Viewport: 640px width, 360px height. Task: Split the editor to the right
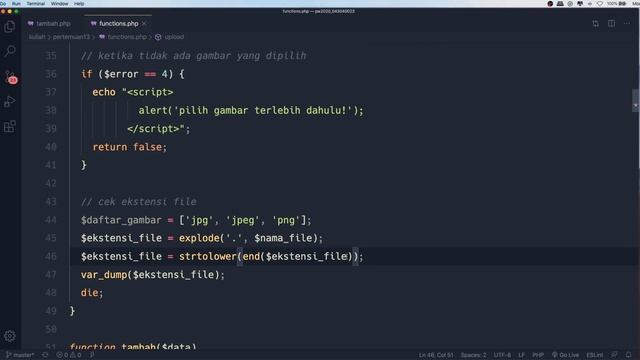pos(611,24)
